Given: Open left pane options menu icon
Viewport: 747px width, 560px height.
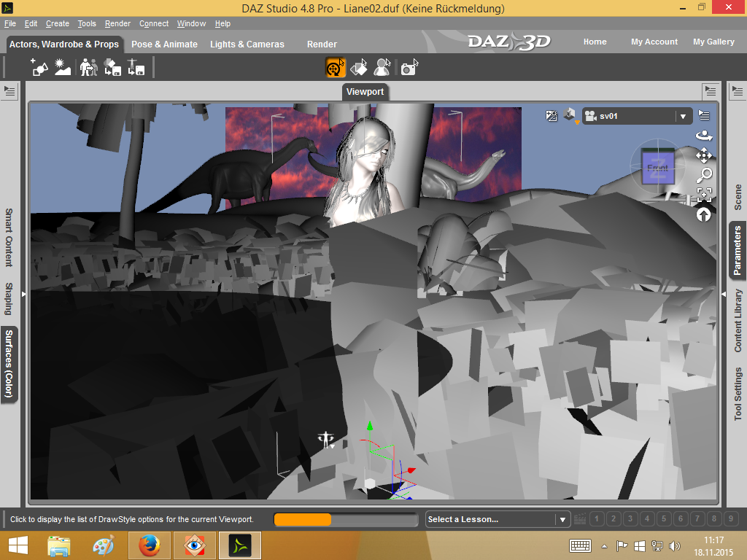Looking at the screenshot, I should click(9, 91).
